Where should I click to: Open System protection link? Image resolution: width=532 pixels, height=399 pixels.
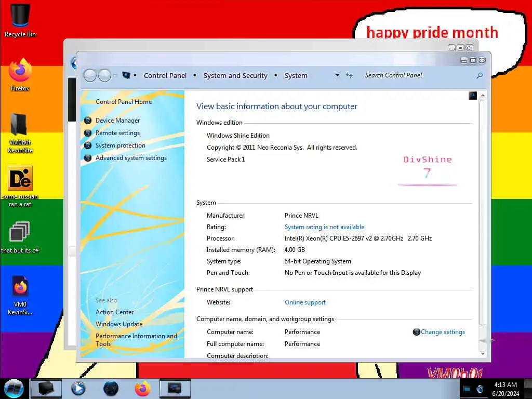(x=121, y=145)
